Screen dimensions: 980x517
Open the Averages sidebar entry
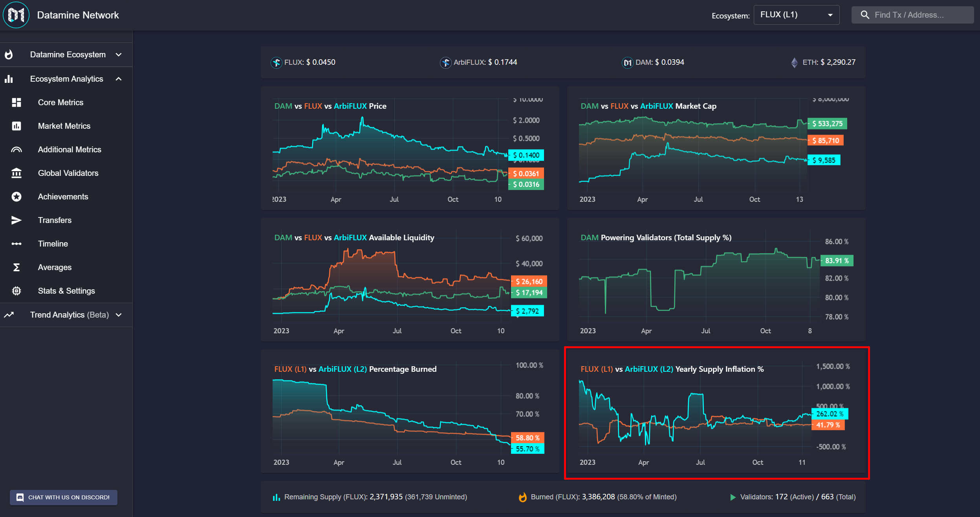[66, 267]
